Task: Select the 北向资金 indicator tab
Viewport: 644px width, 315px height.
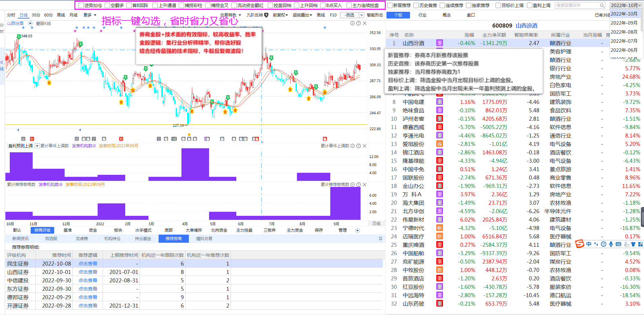Action: 219,230
